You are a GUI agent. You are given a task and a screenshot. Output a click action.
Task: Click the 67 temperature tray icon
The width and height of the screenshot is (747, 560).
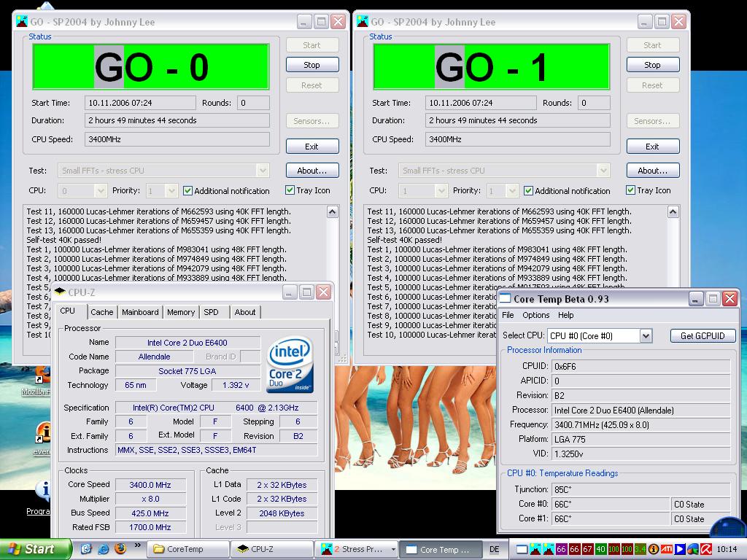(587, 549)
